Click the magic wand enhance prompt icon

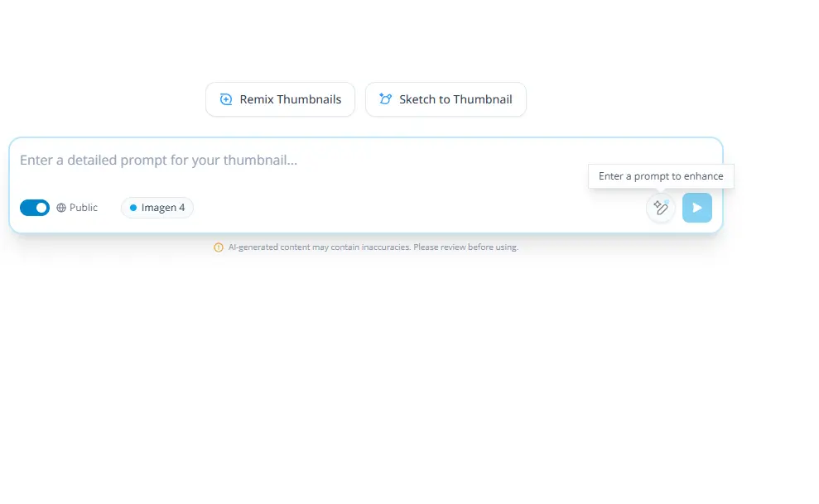(x=660, y=208)
